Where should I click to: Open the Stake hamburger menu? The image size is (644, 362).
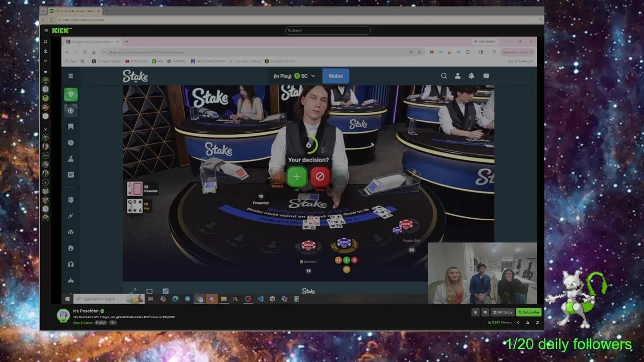pyautogui.click(x=71, y=76)
